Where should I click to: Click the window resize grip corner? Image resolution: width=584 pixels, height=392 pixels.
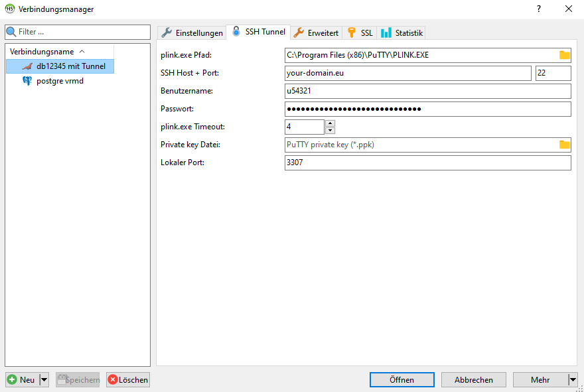tap(580, 388)
